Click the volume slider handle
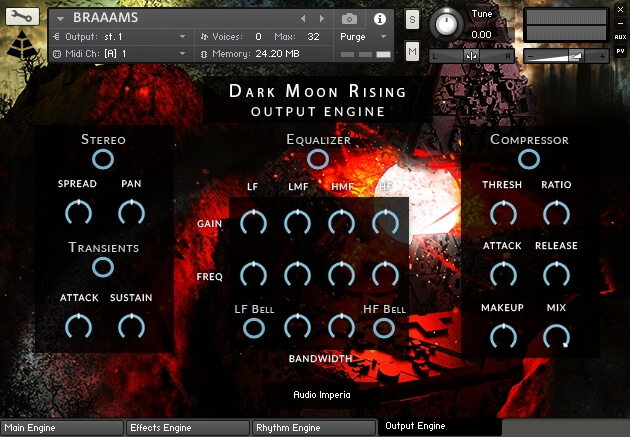The width and height of the screenshot is (630, 437). point(576,56)
